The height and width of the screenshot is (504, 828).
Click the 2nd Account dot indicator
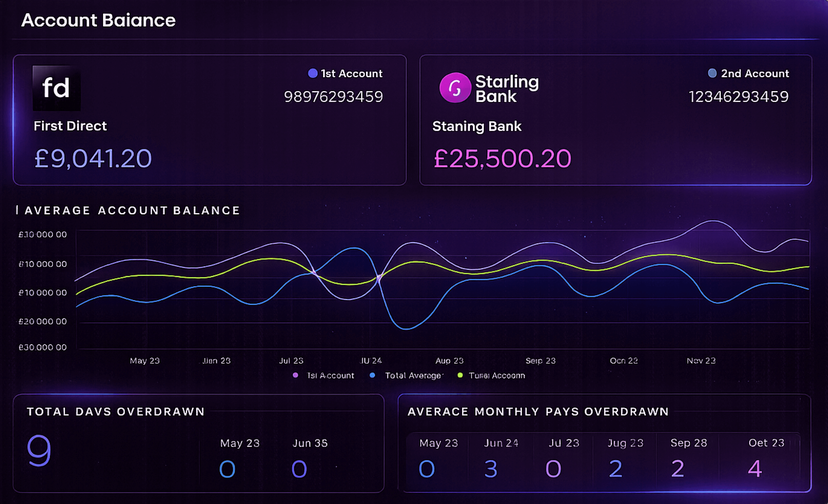(x=712, y=73)
